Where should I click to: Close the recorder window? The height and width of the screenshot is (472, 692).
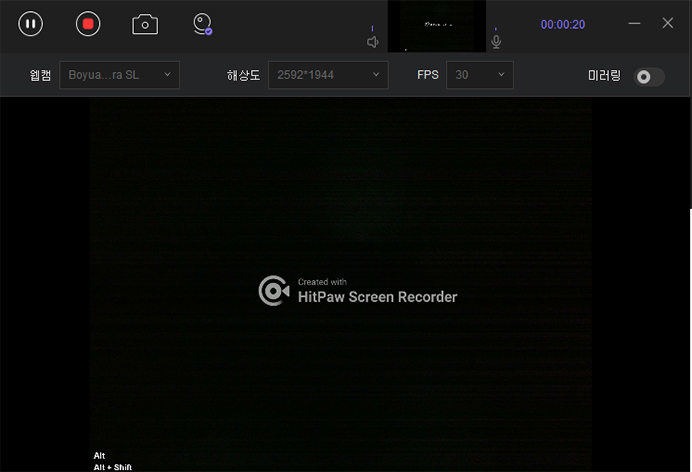(668, 23)
